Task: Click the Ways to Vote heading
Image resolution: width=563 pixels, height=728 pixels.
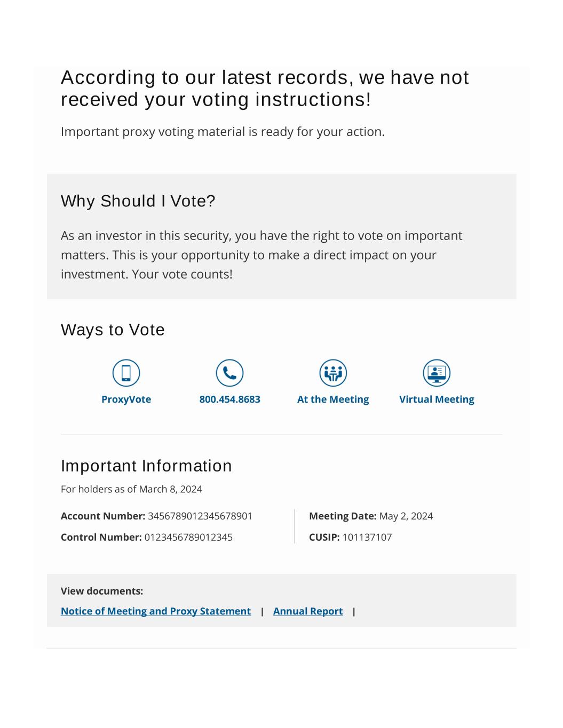Action: 113,330
